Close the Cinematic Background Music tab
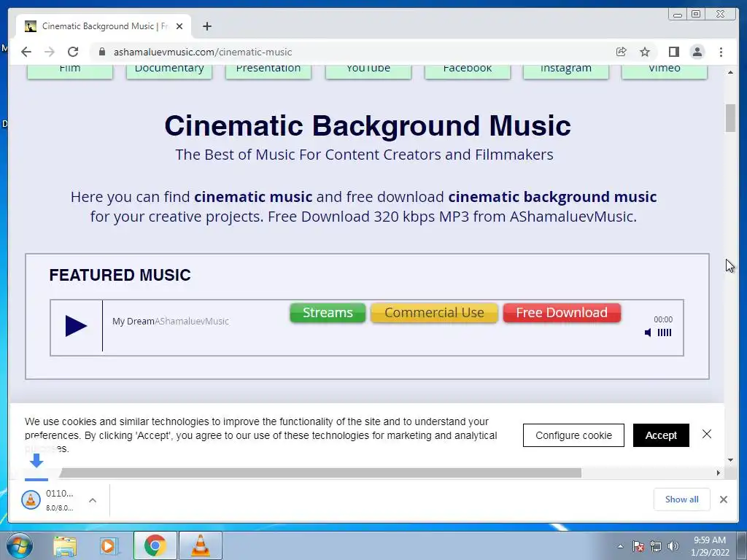Screen dimensions: 747x560 [x=179, y=26]
